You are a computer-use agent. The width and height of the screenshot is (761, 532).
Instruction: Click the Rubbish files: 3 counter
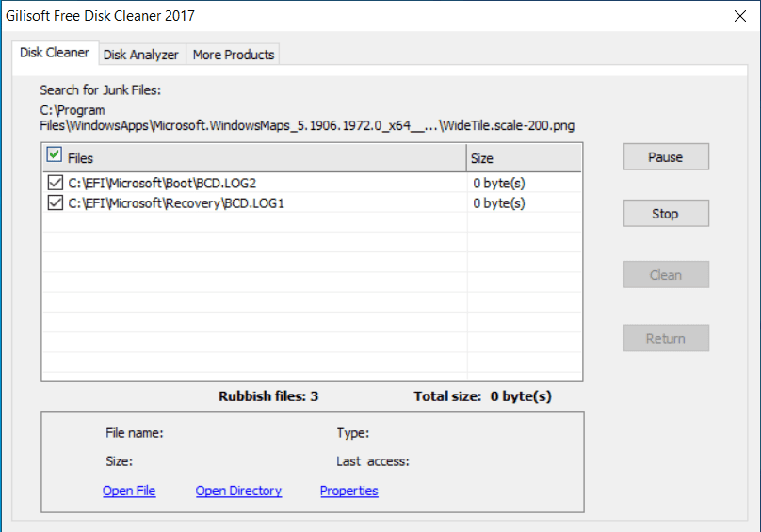pos(268,396)
